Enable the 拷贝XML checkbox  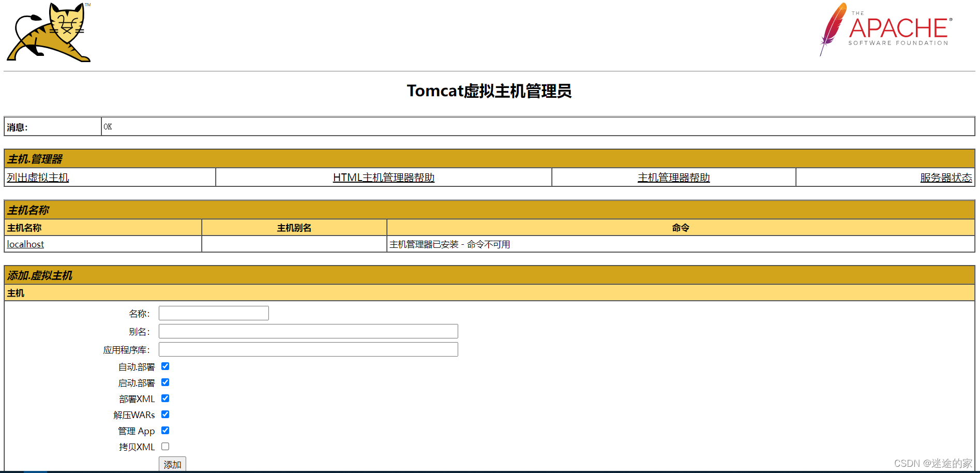click(165, 447)
